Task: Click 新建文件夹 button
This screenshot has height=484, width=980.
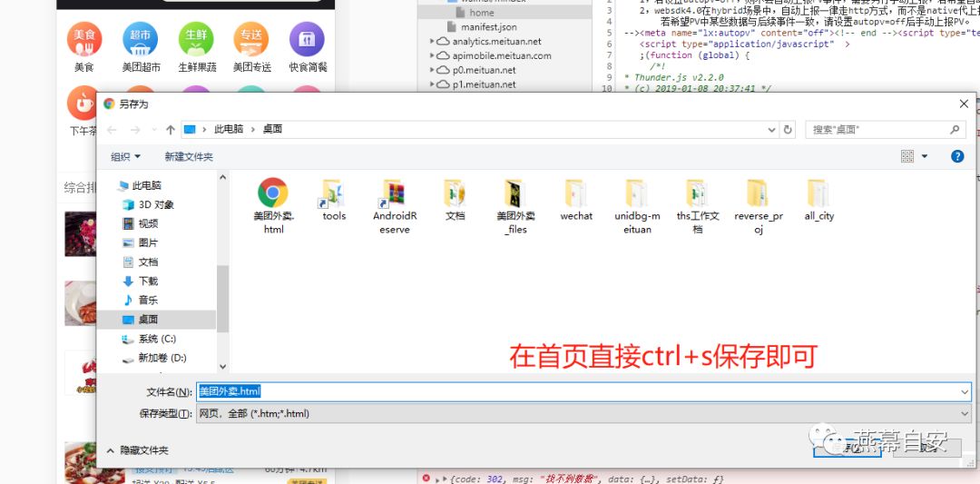Action: point(189,156)
